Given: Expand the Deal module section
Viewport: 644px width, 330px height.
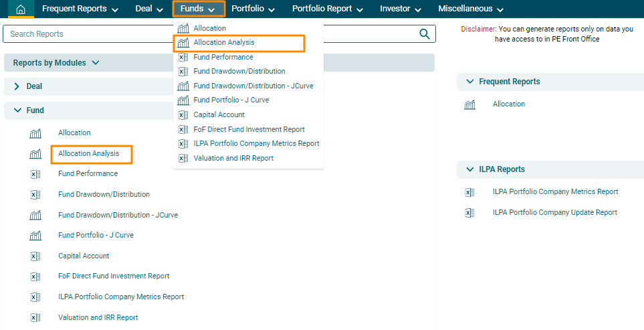Looking at the screenshot, I should (17, 87).
